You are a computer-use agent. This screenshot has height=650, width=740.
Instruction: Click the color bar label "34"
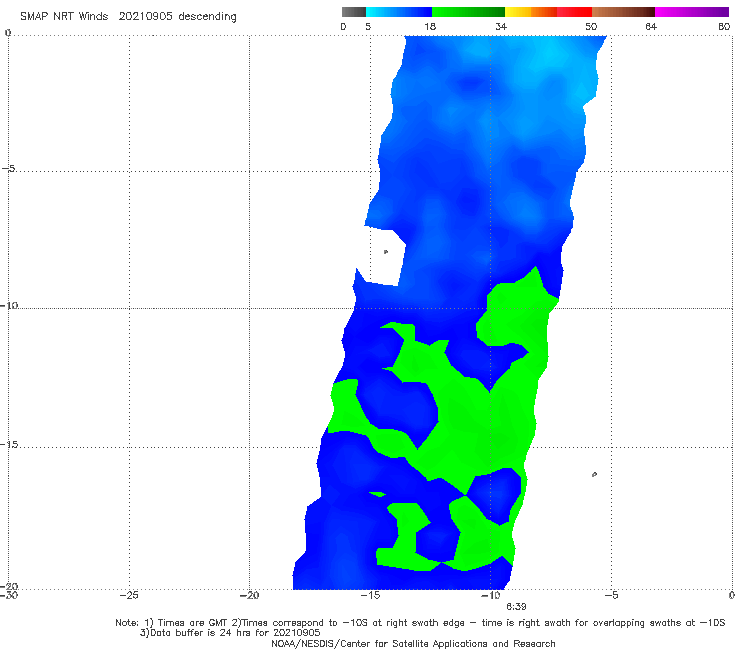[x=501, y=26]
